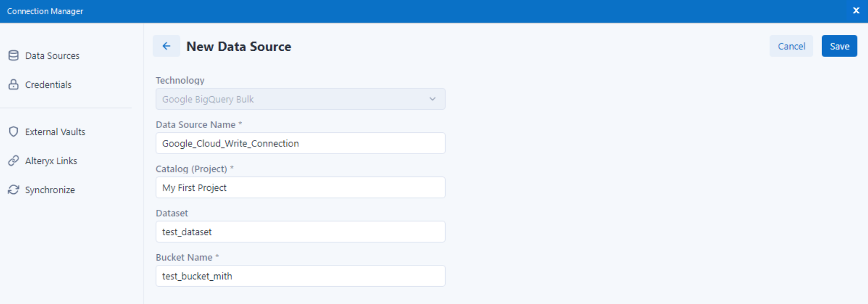Click the Data Sources database icon

tap(14, 56)
